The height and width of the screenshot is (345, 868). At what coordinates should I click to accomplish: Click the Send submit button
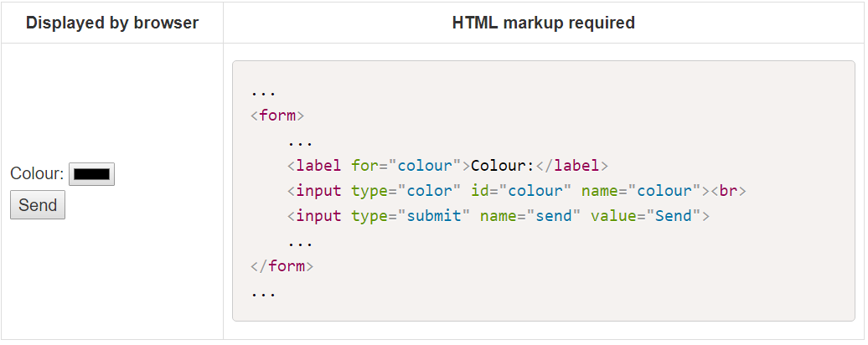click(x=38, y=205)
